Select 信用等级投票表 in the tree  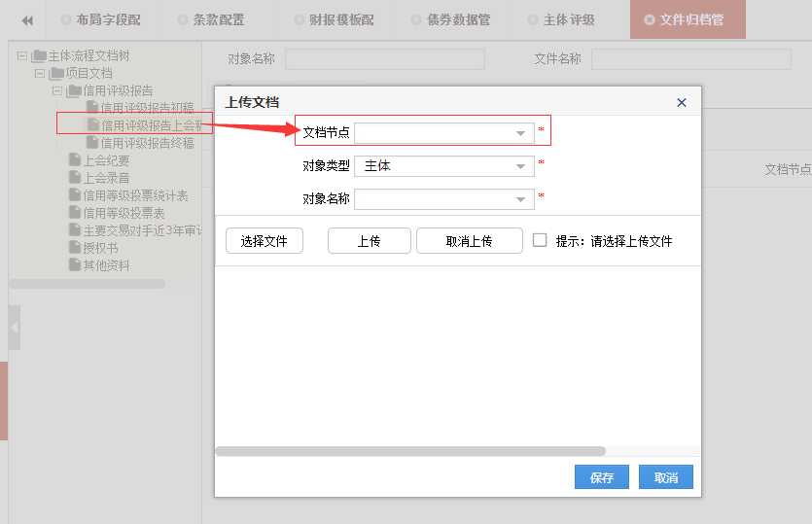point(124,213)
